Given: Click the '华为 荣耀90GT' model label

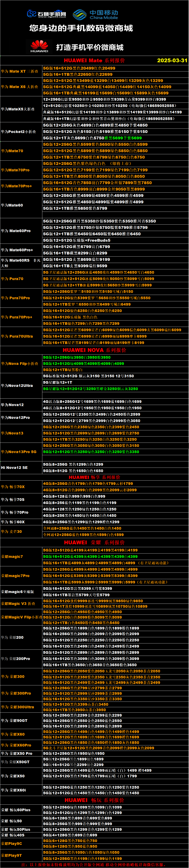Looking at the screenshot, I should 14,721.
